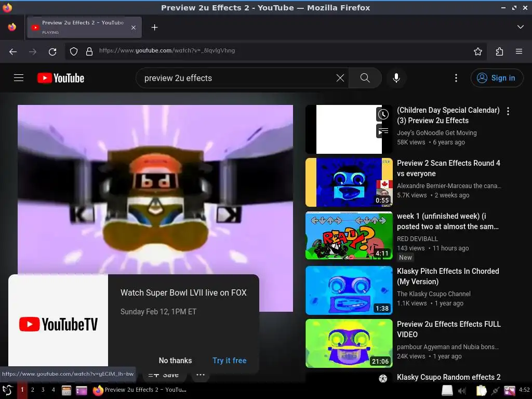The width and height of the screenshot is (532, 399).
Task: Start voice search with microphone
Action: [x=396, y=78]
